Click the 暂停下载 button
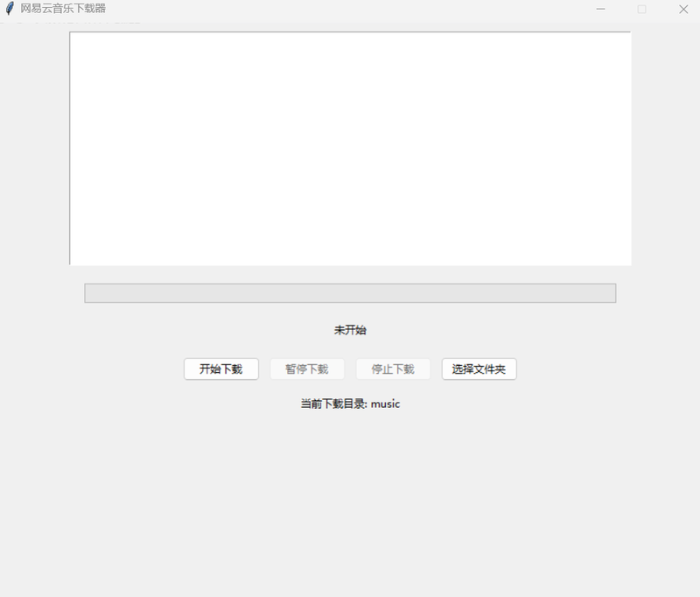 (307, 369)
